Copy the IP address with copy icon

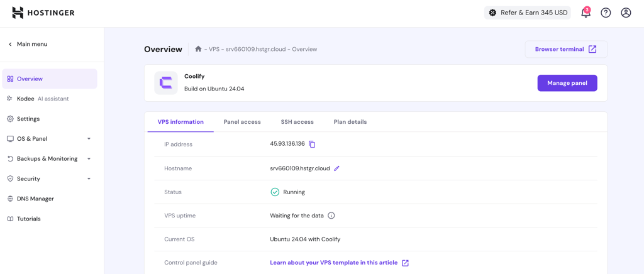point(312,144)
